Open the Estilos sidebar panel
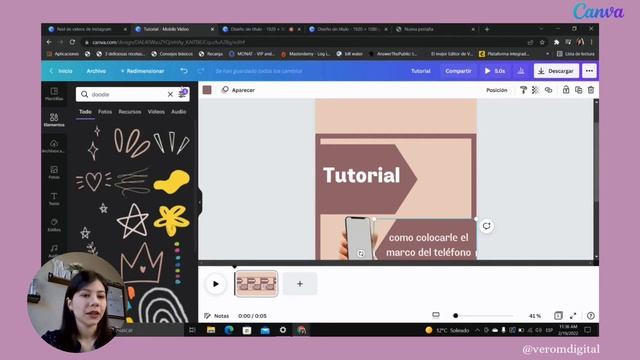 tap(54, 224)
